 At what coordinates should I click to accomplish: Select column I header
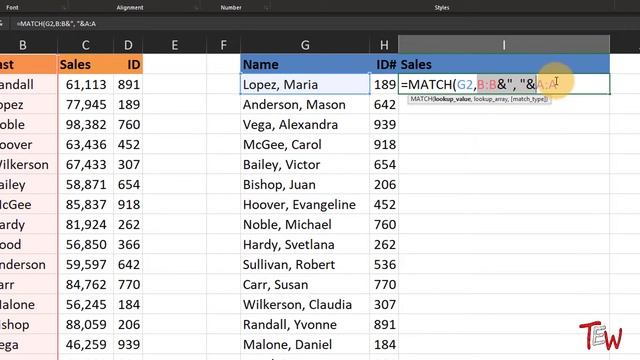[x=504, y=45]
